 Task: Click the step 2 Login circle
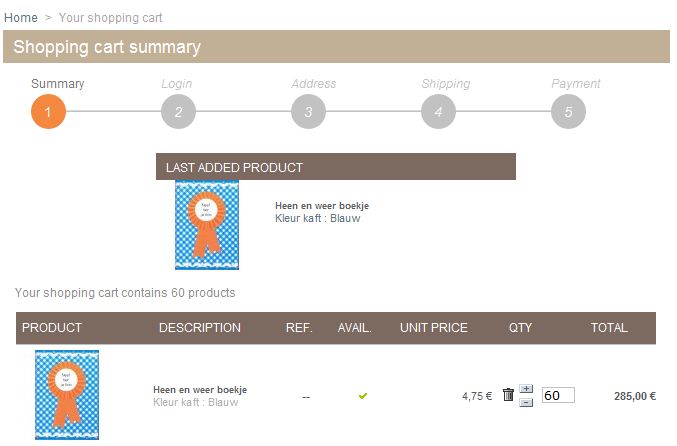(178, 111)
